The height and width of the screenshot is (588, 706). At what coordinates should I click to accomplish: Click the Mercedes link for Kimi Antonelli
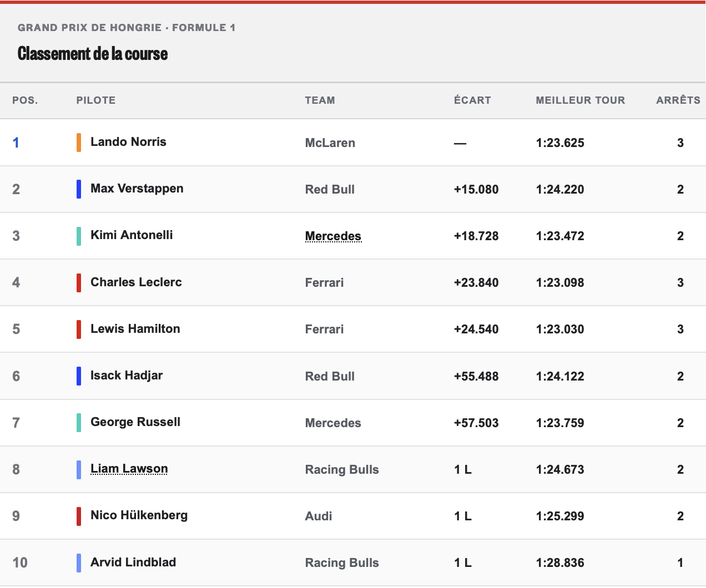pos(333,236)
